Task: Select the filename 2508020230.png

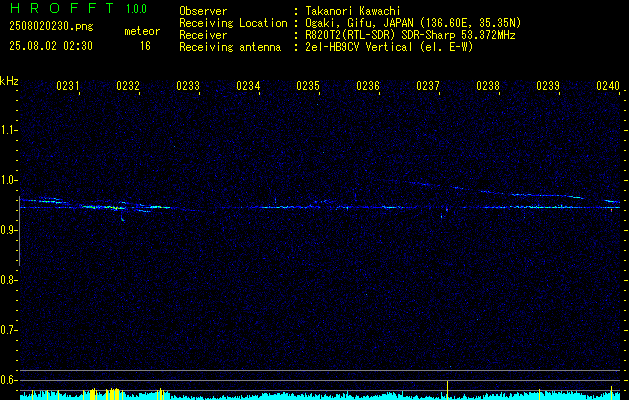Action: (51, 26)
